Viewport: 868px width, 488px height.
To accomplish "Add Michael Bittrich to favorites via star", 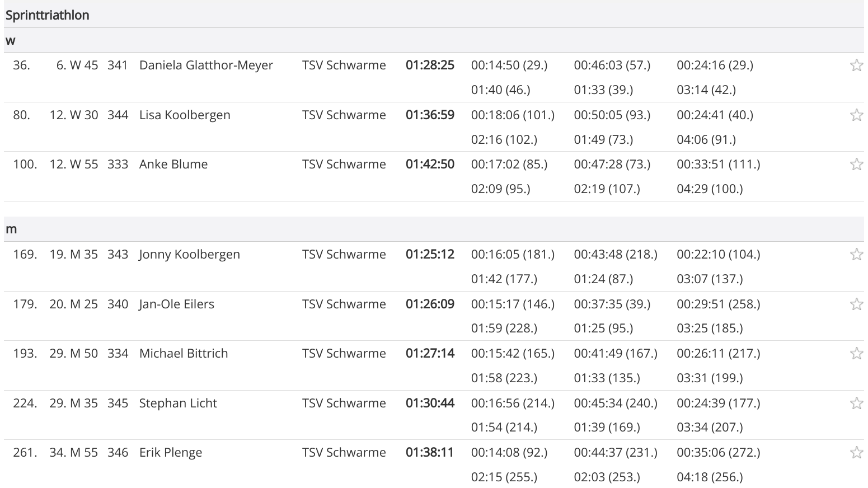I will click(856, 354).
